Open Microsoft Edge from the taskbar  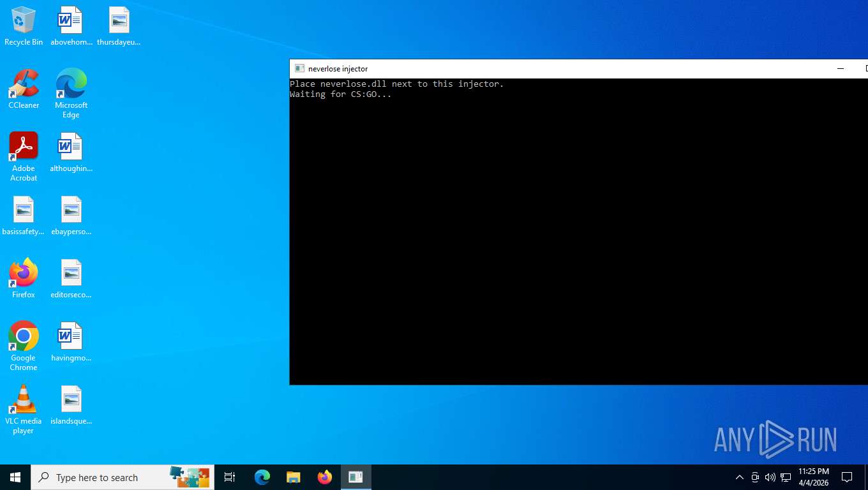262,477
